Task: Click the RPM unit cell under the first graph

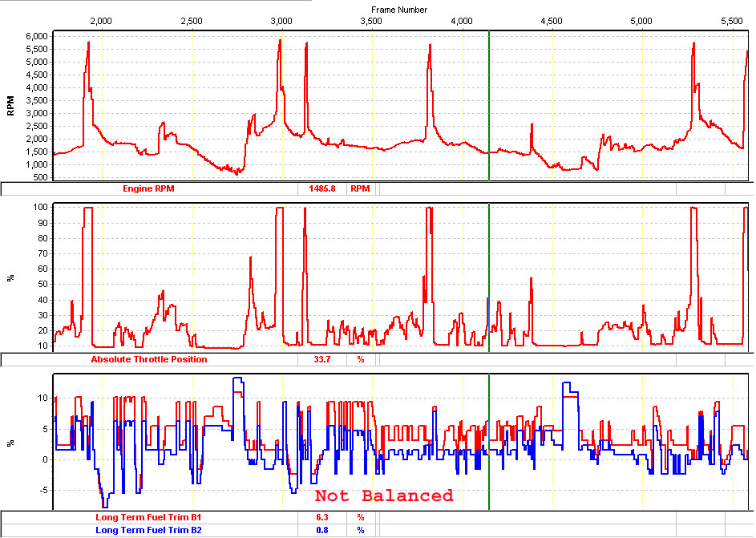Action: point(360,189)
